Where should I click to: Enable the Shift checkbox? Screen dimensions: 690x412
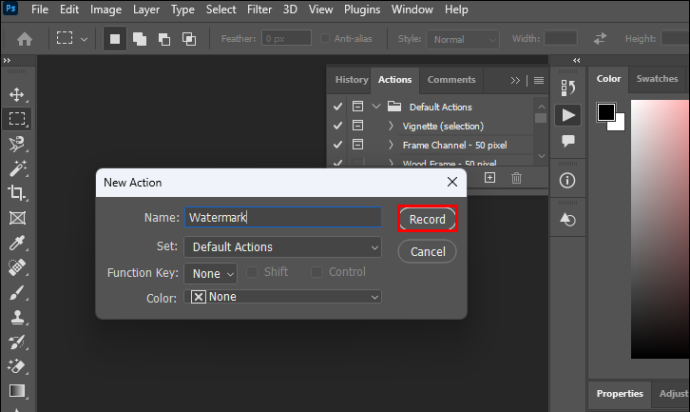point(252,272)
